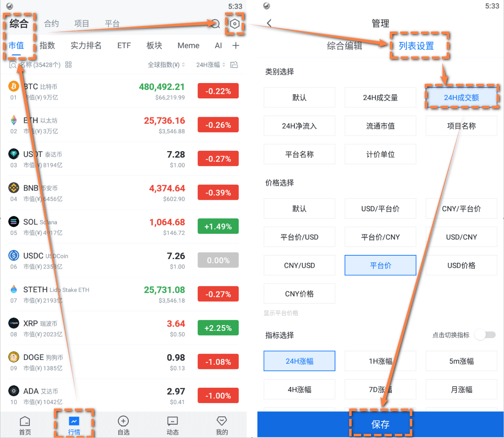
Task: Choose CNY价格 price option
Action: coord(299,294)
